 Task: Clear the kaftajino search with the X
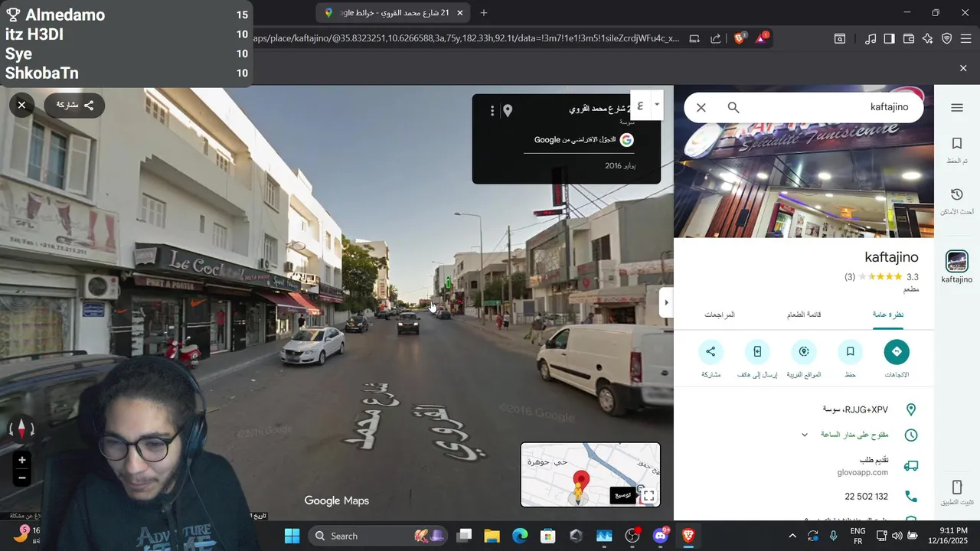point(701,108)
